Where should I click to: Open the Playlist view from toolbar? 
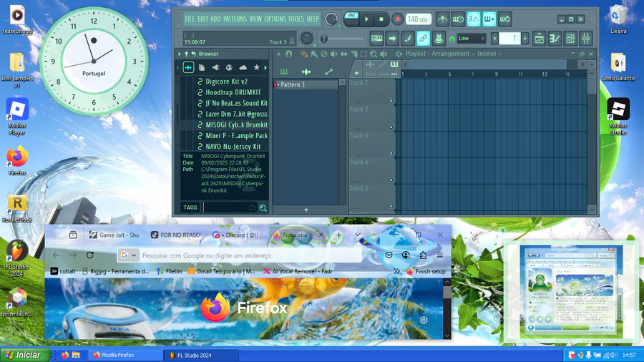point(539,39)
